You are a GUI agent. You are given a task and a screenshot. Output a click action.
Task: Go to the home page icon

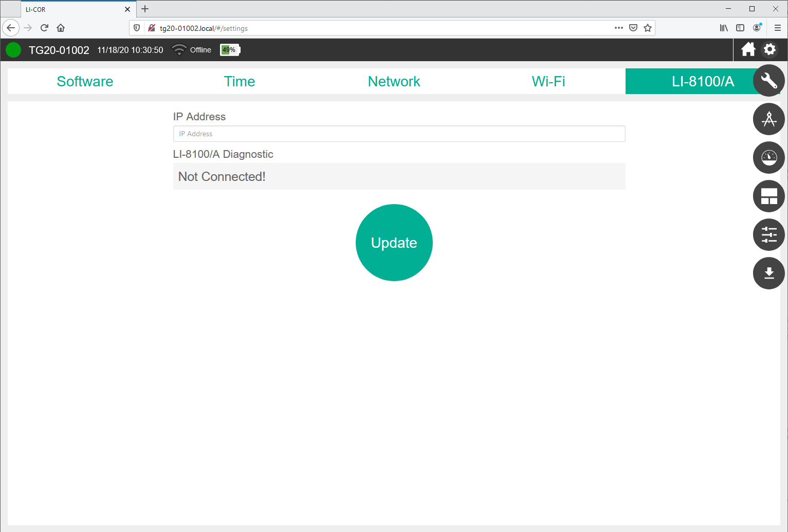(748, 49)
